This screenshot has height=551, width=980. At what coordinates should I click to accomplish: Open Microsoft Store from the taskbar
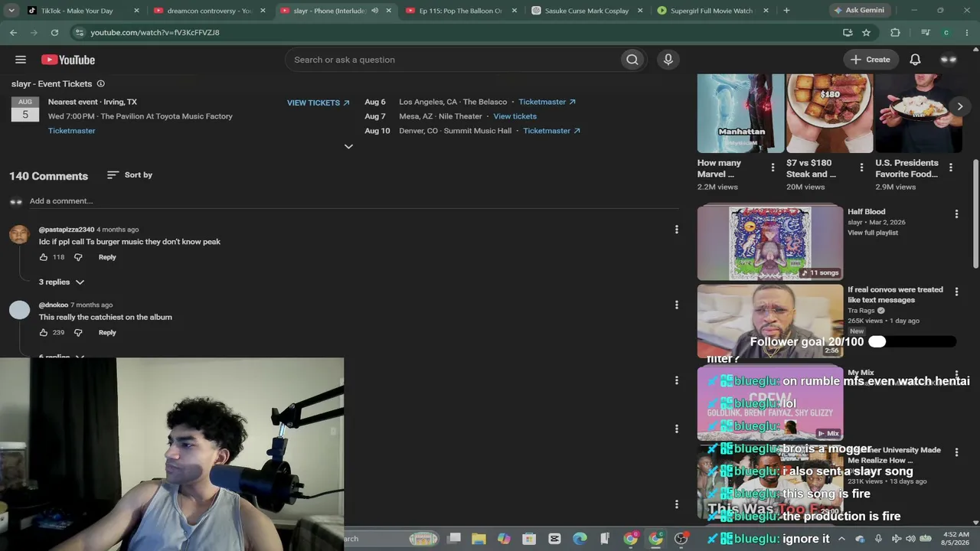[529, 539]
